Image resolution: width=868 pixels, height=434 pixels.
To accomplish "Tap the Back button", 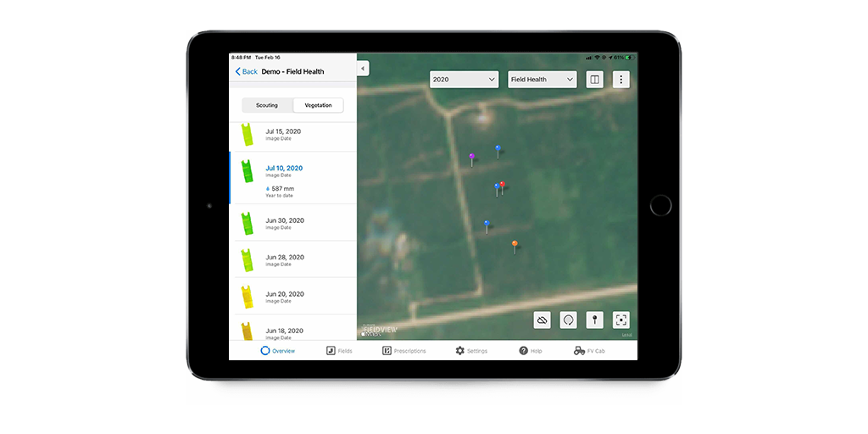I will 247,72.
